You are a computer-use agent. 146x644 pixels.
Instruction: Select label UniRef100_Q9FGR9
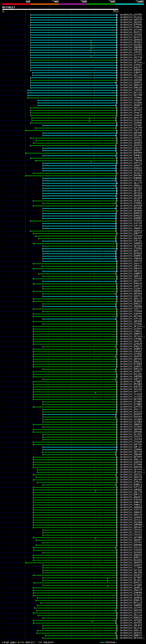131,50
